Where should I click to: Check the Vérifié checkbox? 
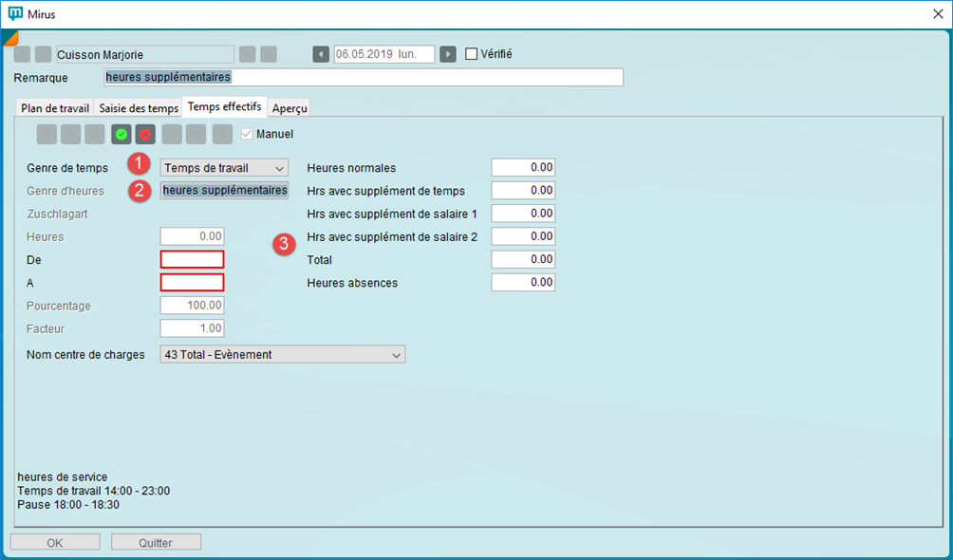point(472,54)
